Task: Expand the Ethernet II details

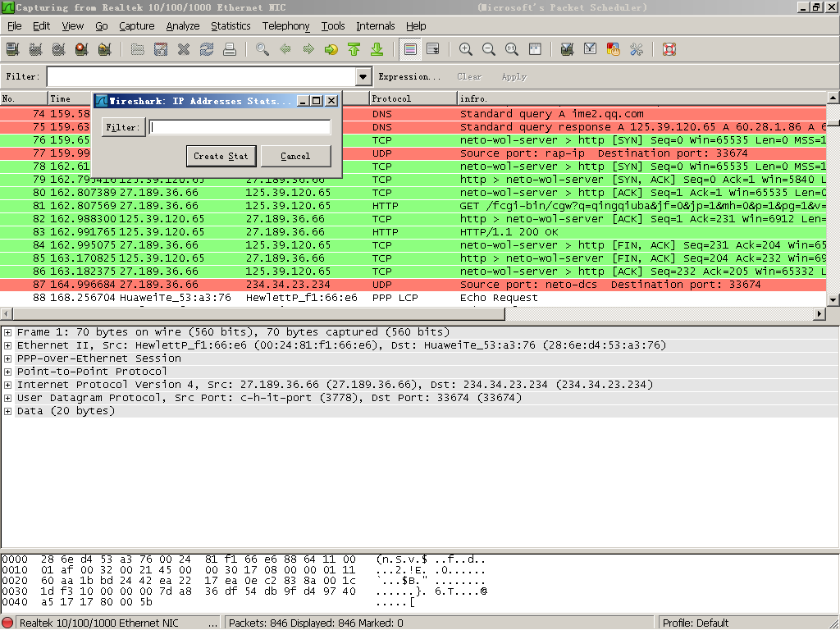Action: pos(8,345)
